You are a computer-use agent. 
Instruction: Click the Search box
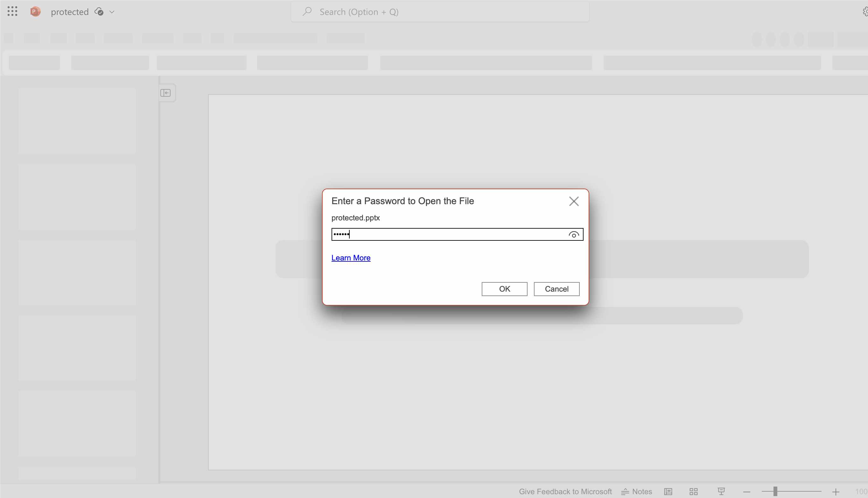(440, 12)
